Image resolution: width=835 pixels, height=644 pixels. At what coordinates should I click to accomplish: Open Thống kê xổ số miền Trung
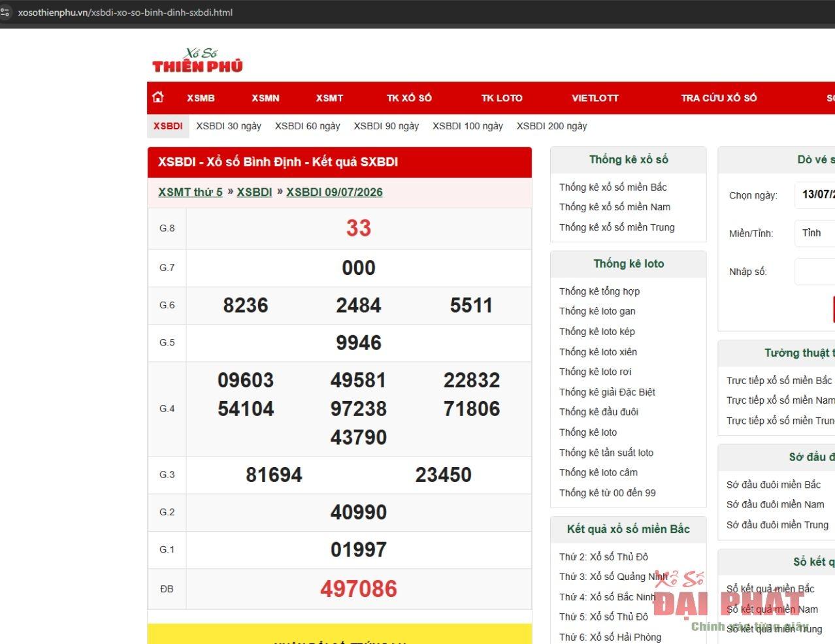click(617, 227)
